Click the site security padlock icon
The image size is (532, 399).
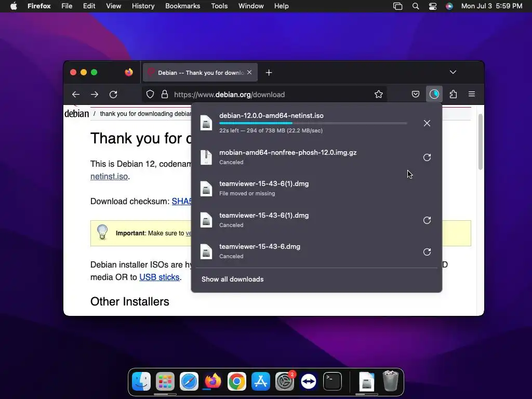[165, 95]
